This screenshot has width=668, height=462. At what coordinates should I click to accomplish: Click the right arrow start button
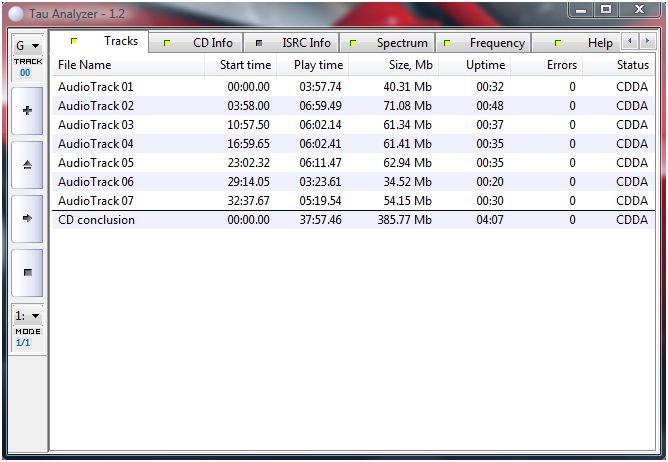tap(27, 217)
